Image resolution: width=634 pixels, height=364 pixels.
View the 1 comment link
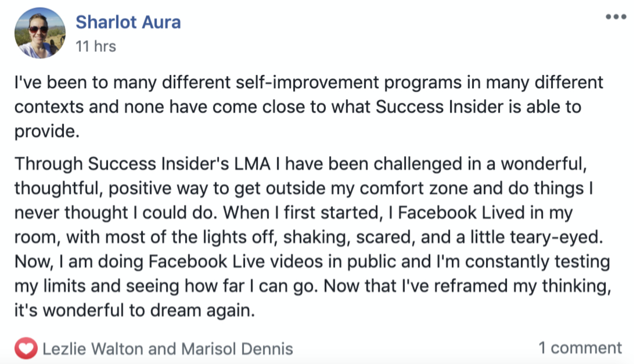pos(580,348)
